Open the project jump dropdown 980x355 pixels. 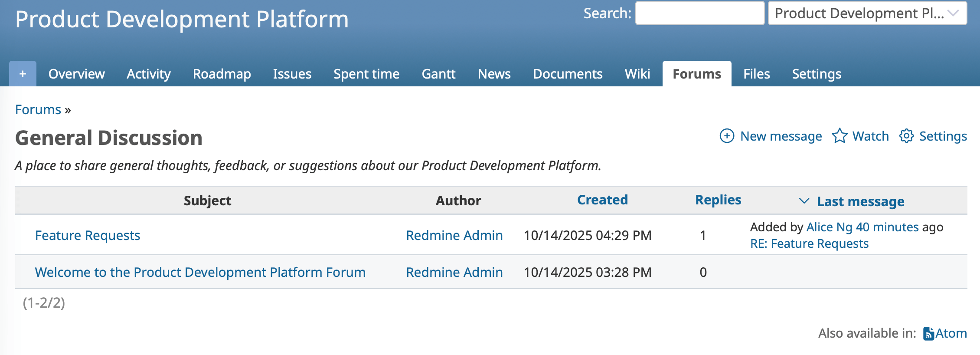tap(867, 13)
